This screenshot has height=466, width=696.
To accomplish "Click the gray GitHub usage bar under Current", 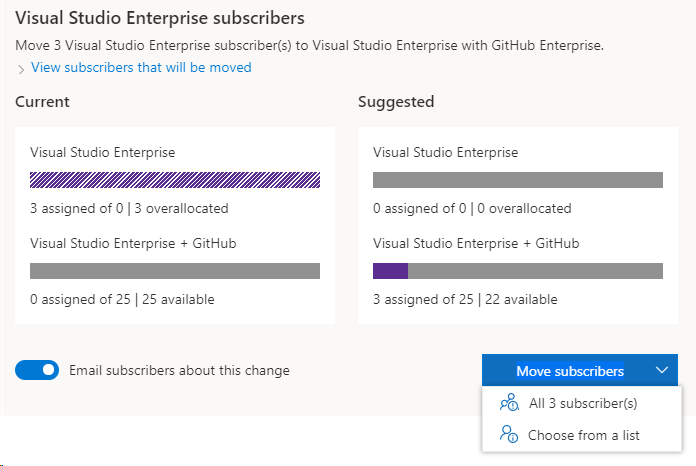I will [175, 271].
